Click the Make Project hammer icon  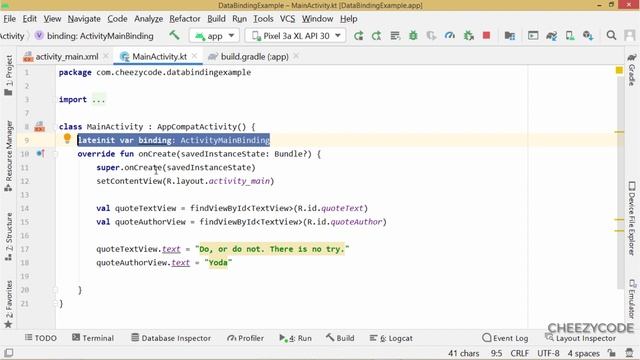pos(174,36)
